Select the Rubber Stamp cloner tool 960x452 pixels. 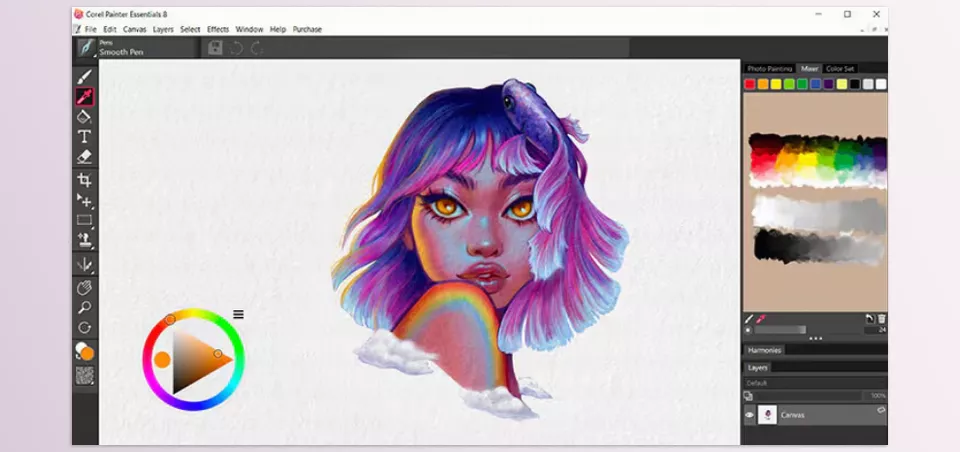coord(84,240)
